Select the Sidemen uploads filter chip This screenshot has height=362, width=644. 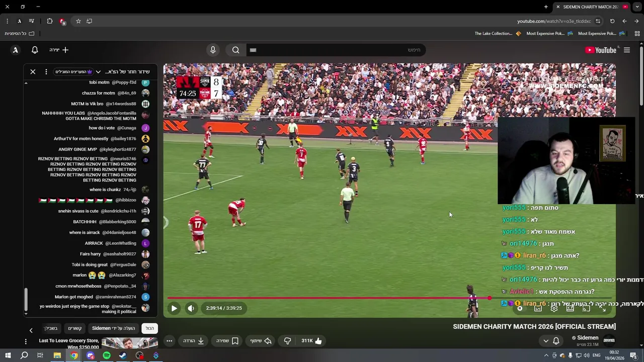113,328
